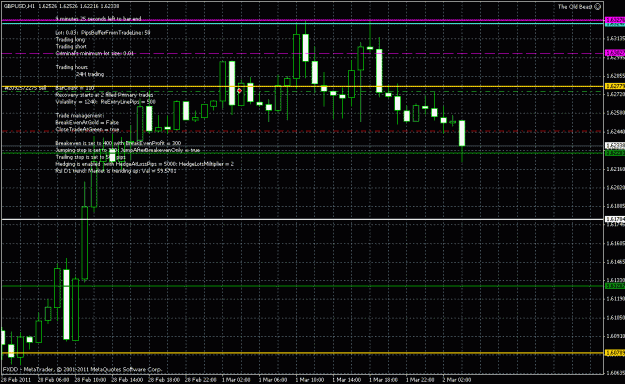Image resolution: width=625 pixels, height=384 pixels.
Task: Click the 'Rsi D1 trend' market trending text
Action: [x=116, y=171]
